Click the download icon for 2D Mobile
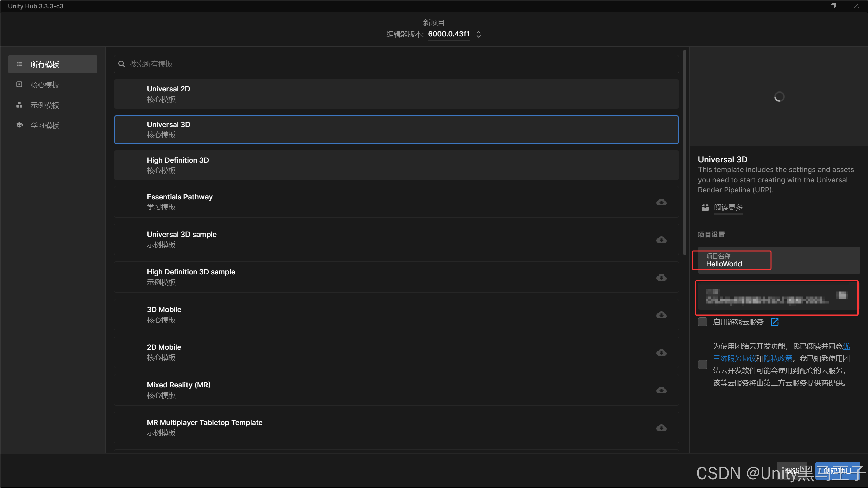This screenshot has width=868, height=488. tap(661, 353)
